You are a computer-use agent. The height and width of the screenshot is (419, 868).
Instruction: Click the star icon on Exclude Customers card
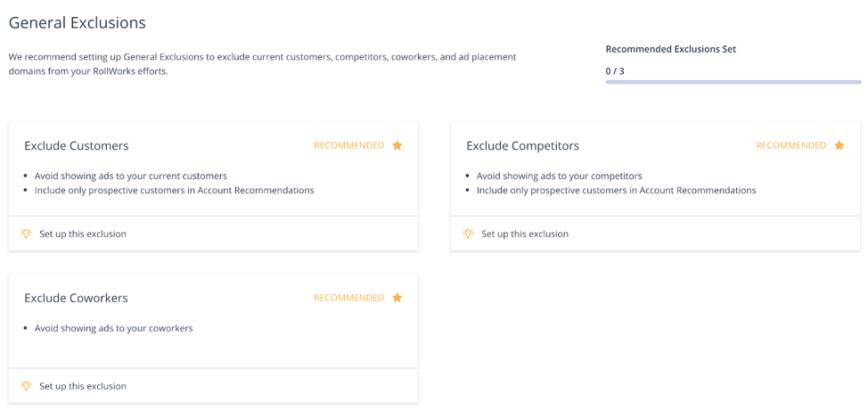(x=397, y=145)
